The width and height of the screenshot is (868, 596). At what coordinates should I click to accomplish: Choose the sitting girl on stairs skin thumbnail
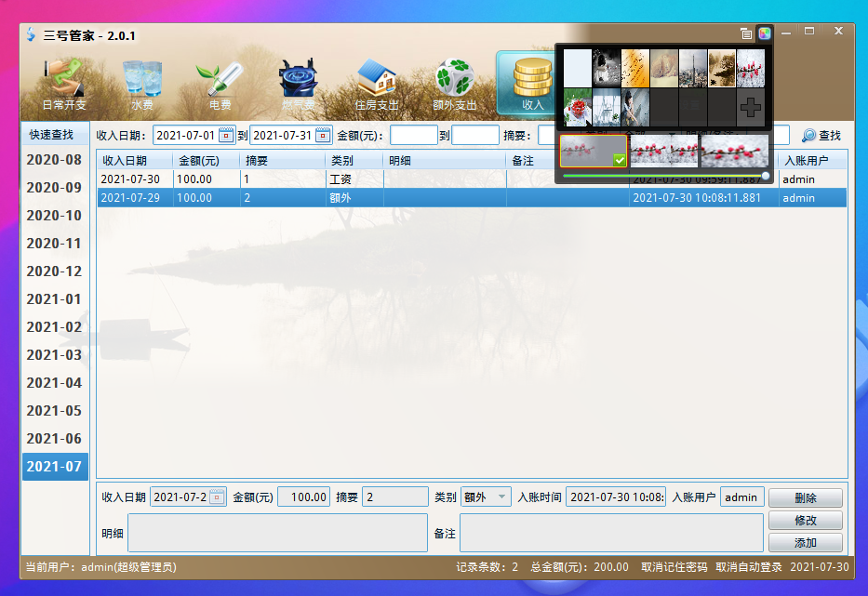pyautogui.click(x=634, y=107)
